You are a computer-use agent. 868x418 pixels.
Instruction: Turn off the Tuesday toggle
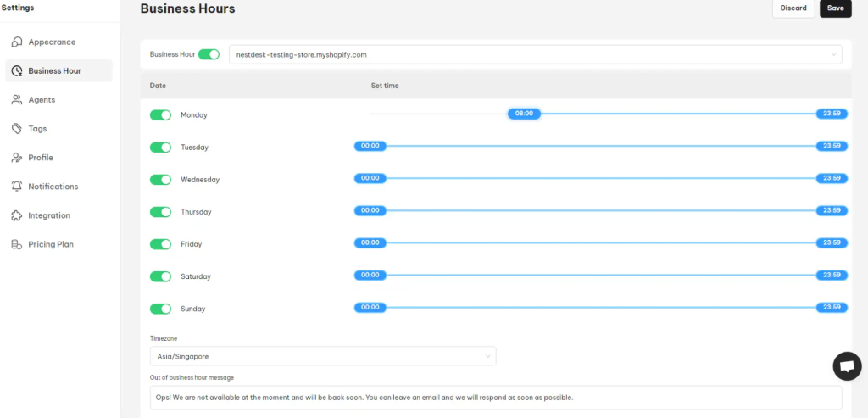[160, 148]
